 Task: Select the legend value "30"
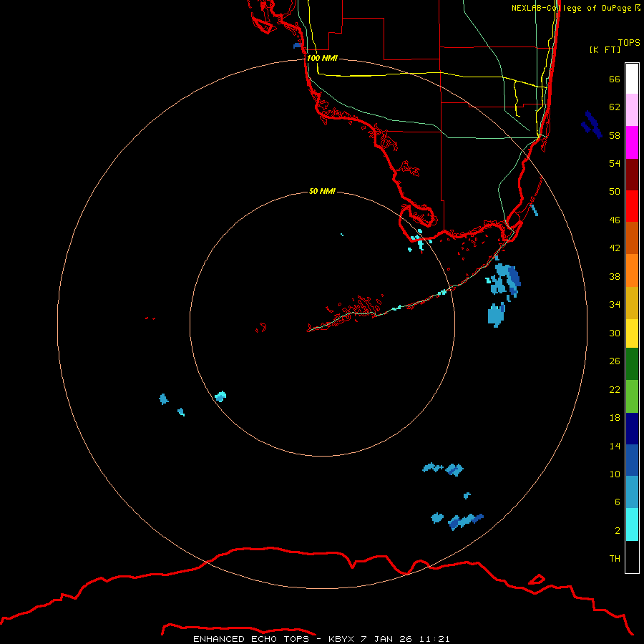615,333
